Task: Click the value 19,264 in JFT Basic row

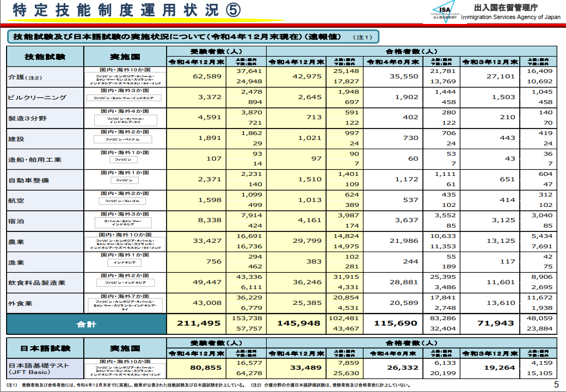Action: 499,368
